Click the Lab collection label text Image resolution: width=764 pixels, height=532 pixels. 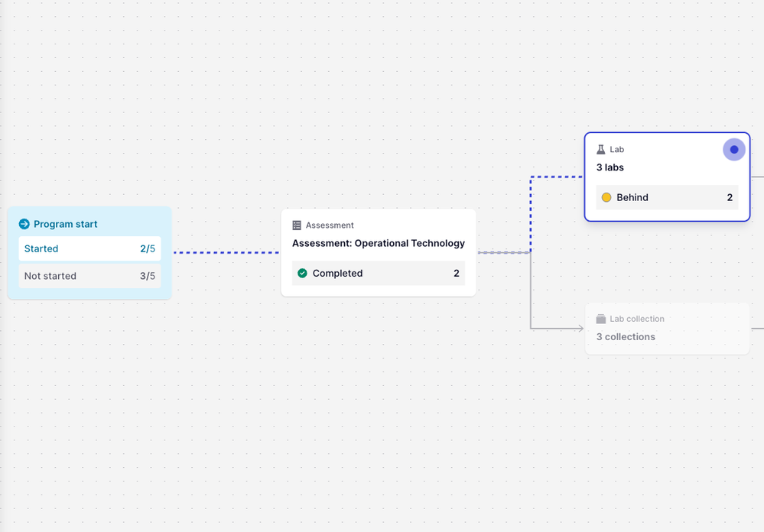636,319
